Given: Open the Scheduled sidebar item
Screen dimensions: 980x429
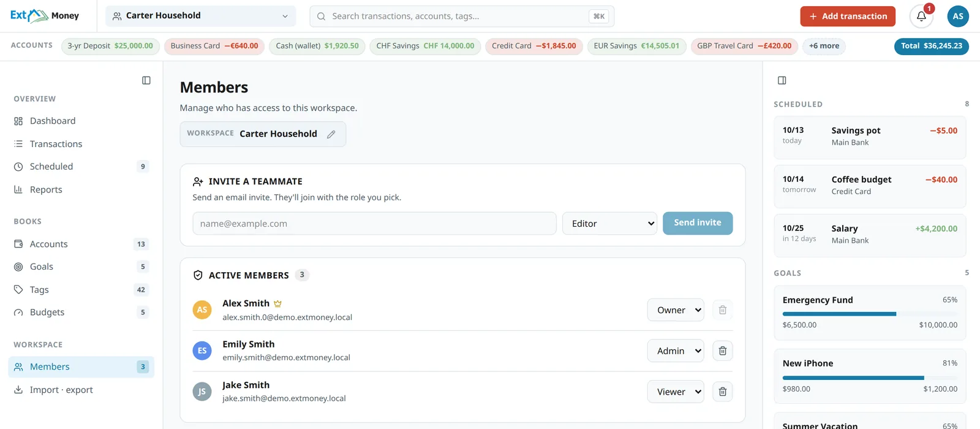Looking at the screenshot, I should coord(81,167).
